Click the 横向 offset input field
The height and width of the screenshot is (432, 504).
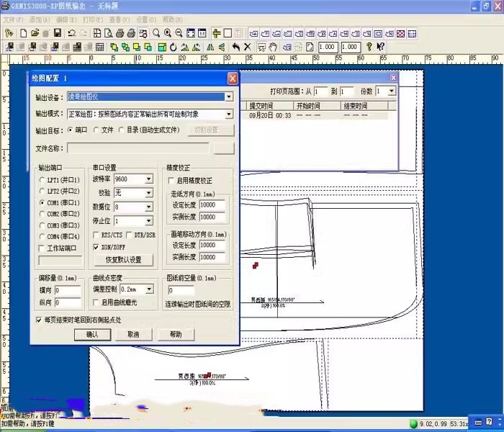pyautogui.click(x=68, y=291)
